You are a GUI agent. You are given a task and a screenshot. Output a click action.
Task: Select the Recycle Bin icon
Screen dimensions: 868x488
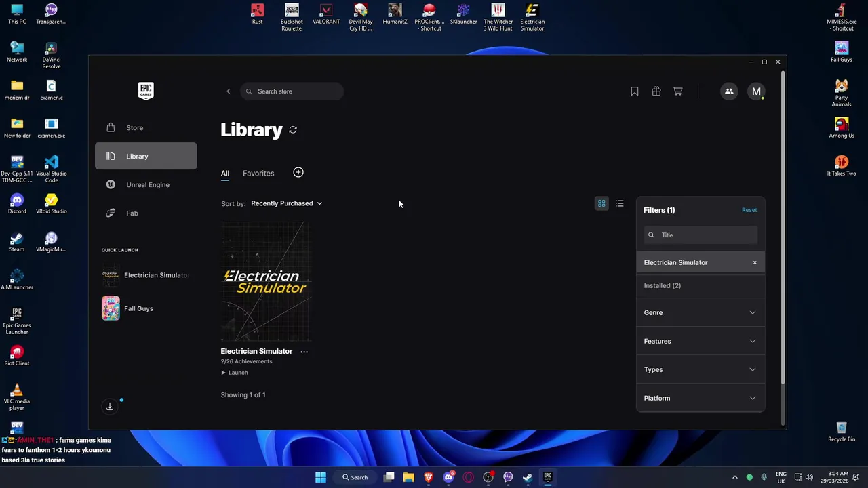[842, 431]
